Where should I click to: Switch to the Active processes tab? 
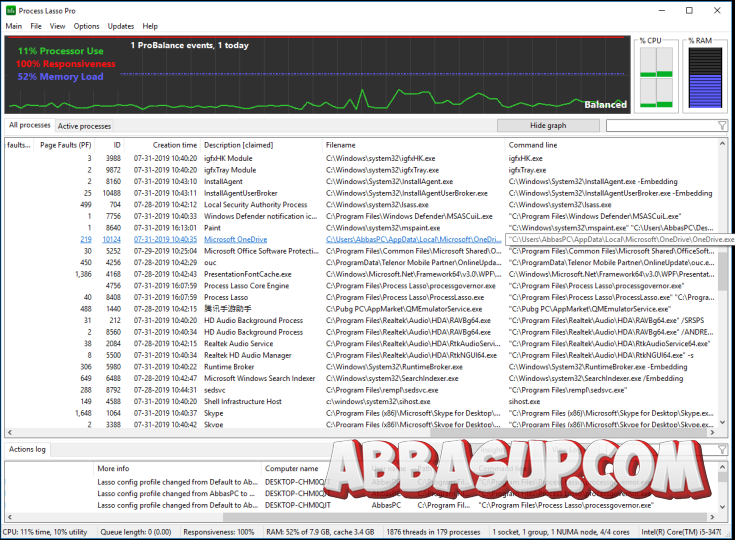point(84,126)
